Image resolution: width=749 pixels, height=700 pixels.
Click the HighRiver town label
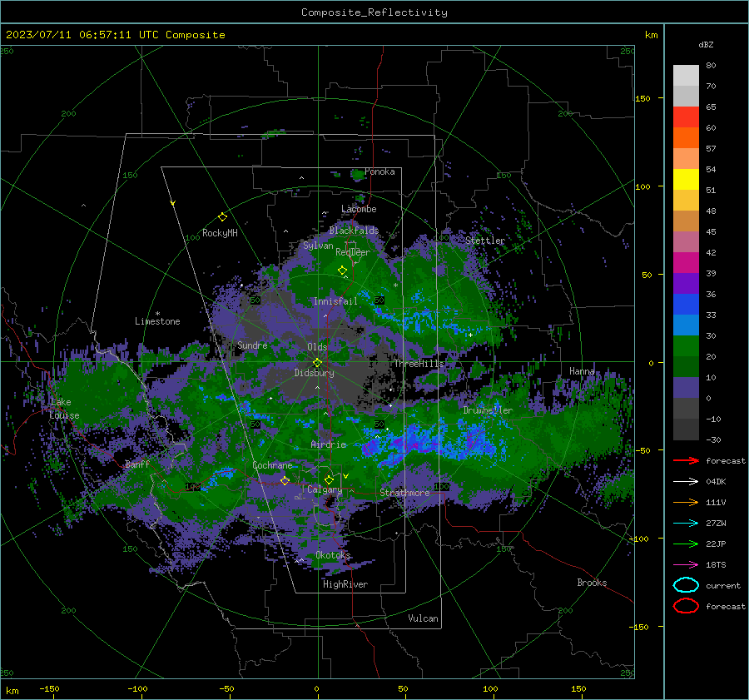[345, 584]
